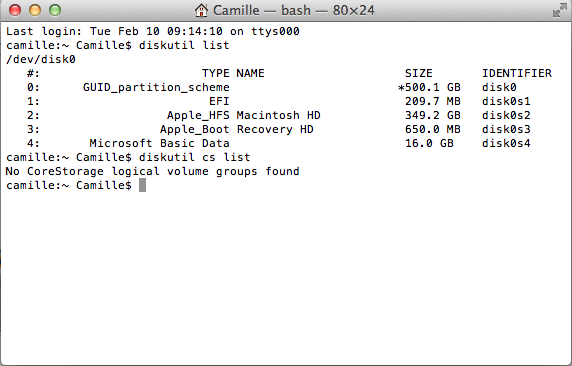Zoom the window with green button
This screenshot has height=366, width=572.
point(55,10)
